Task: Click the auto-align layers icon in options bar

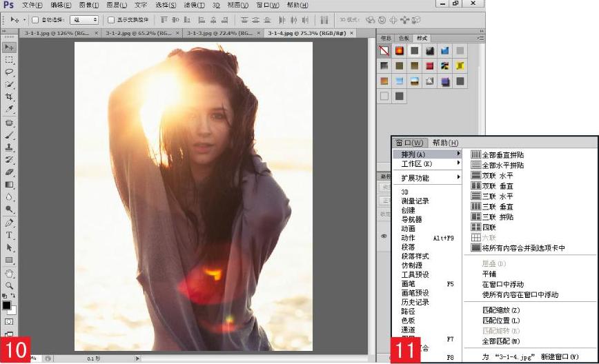Action: click(x=324, y=20)
